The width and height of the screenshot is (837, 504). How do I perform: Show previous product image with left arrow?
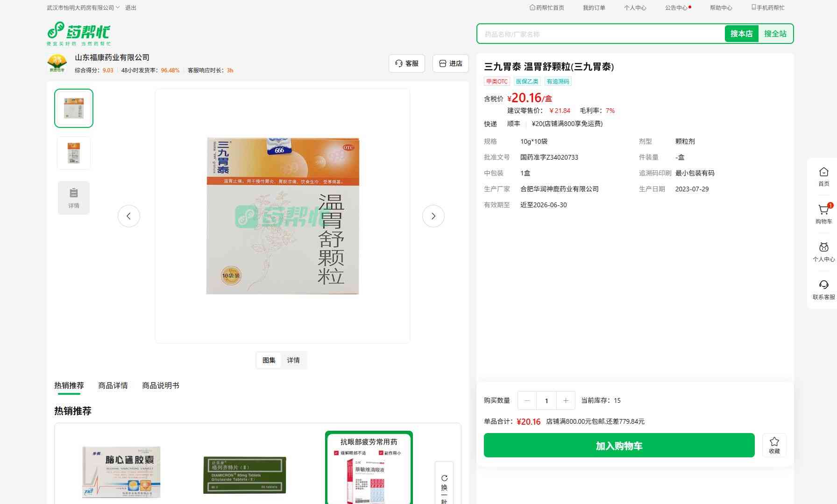click(129, 216)
